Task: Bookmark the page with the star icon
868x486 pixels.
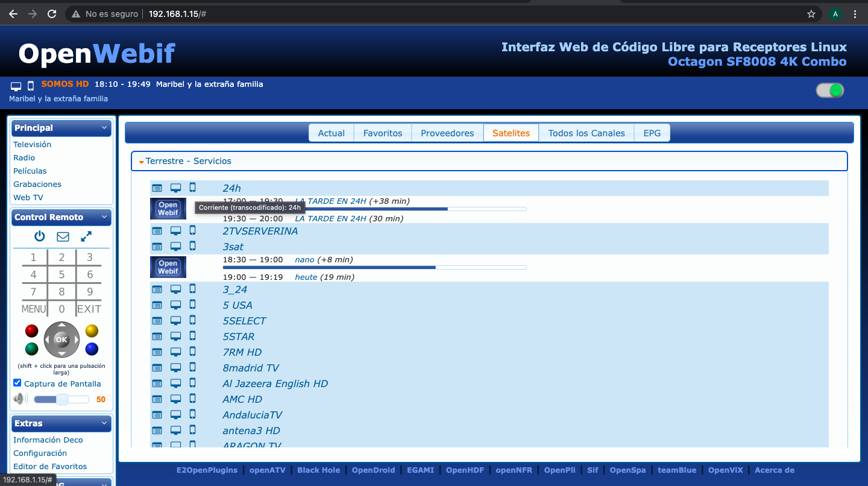Action: pyautogui.click(x=811, y=14)
